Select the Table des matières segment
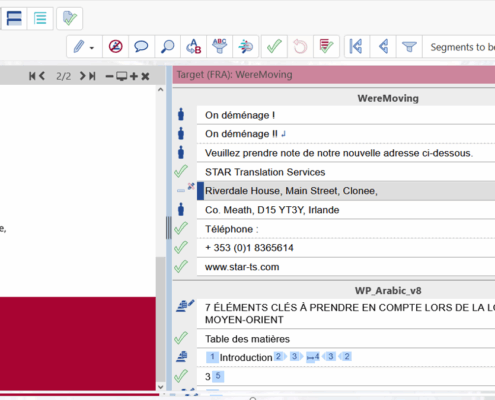The height and width of the screenshot is (400, 495). [346, 339]
